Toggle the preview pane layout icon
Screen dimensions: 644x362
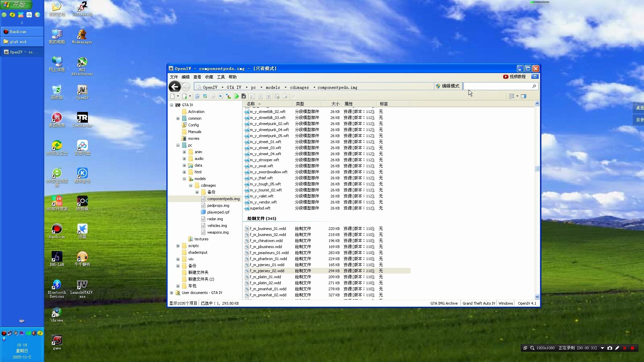[x=524, y=97]
